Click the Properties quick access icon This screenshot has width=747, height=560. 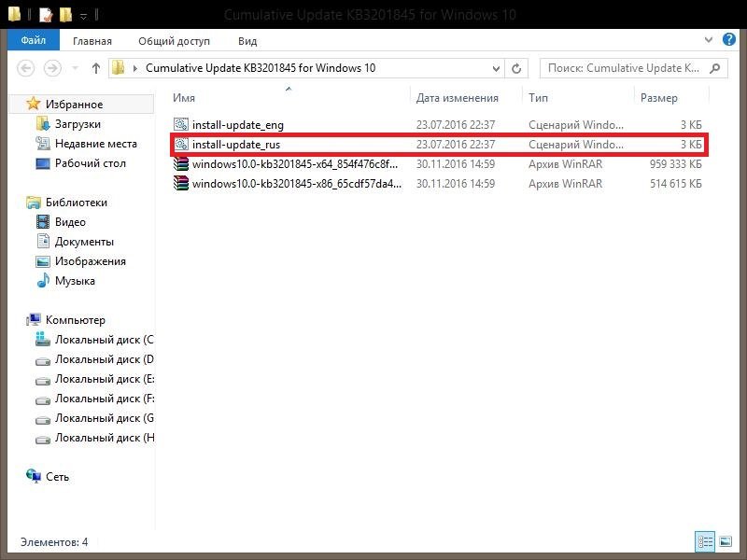click(x=46, y=15)
